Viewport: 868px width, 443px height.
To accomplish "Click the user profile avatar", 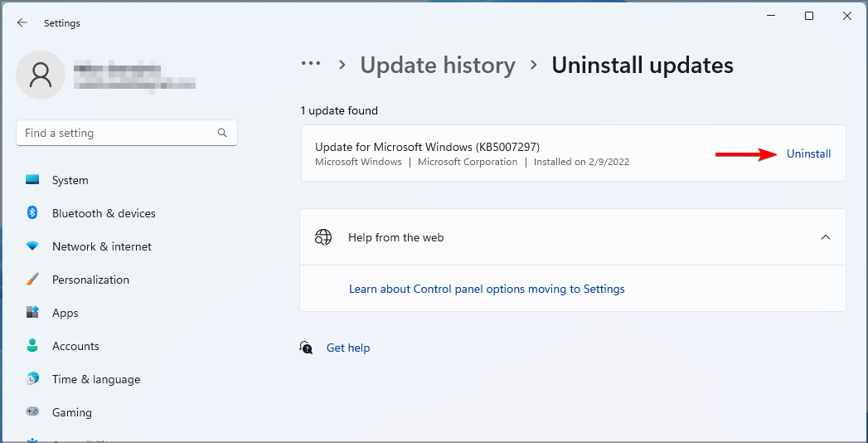I will coord(41,75).
